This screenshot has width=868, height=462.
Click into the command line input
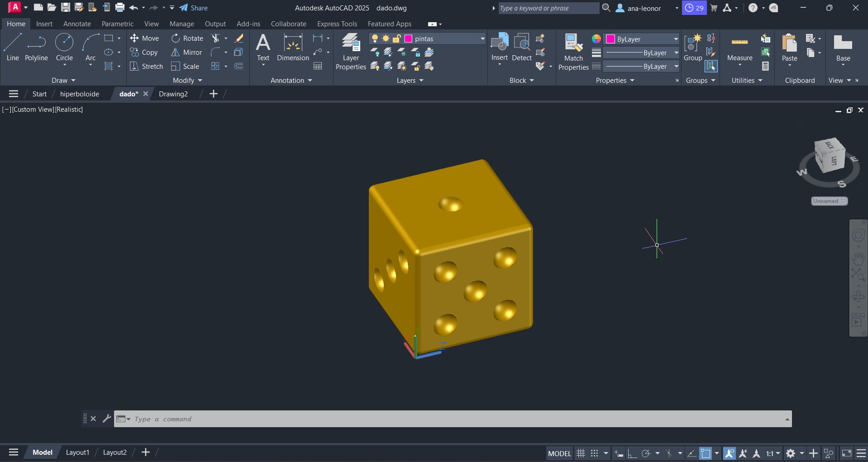(x=453, y=419)
